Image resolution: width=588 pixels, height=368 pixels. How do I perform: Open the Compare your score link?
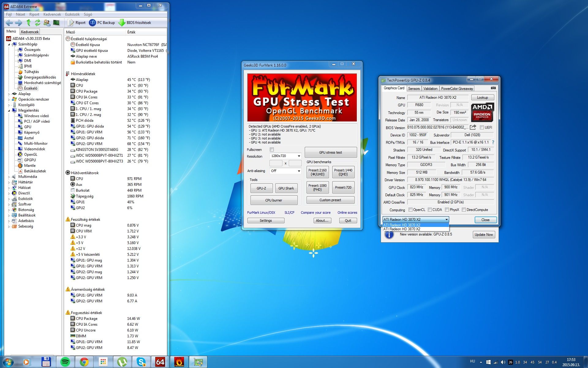[x=315, y=213]
